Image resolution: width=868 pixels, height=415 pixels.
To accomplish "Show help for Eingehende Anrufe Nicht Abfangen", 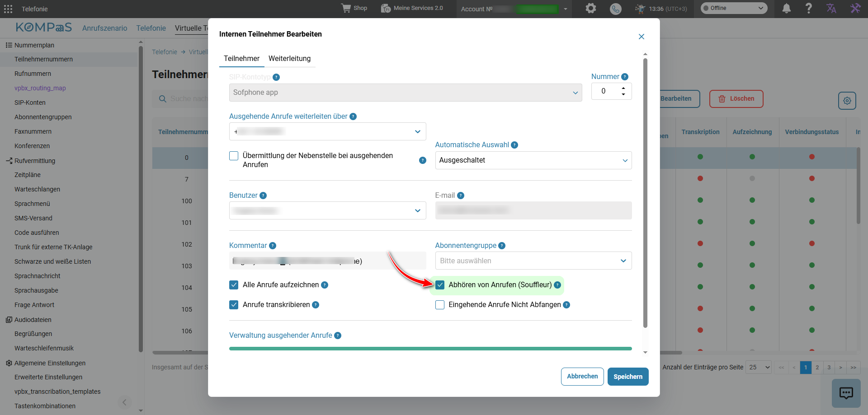I will click(x=566, y=305).
